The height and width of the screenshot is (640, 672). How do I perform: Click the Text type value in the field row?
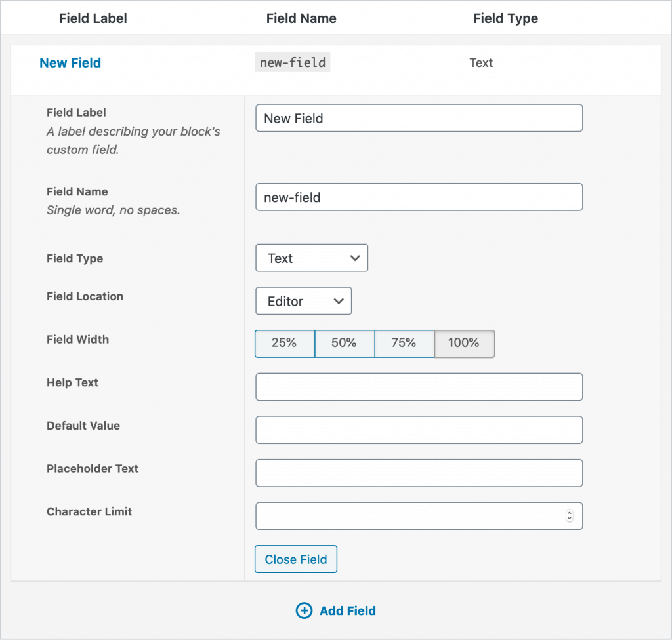[x=481, y=62]
